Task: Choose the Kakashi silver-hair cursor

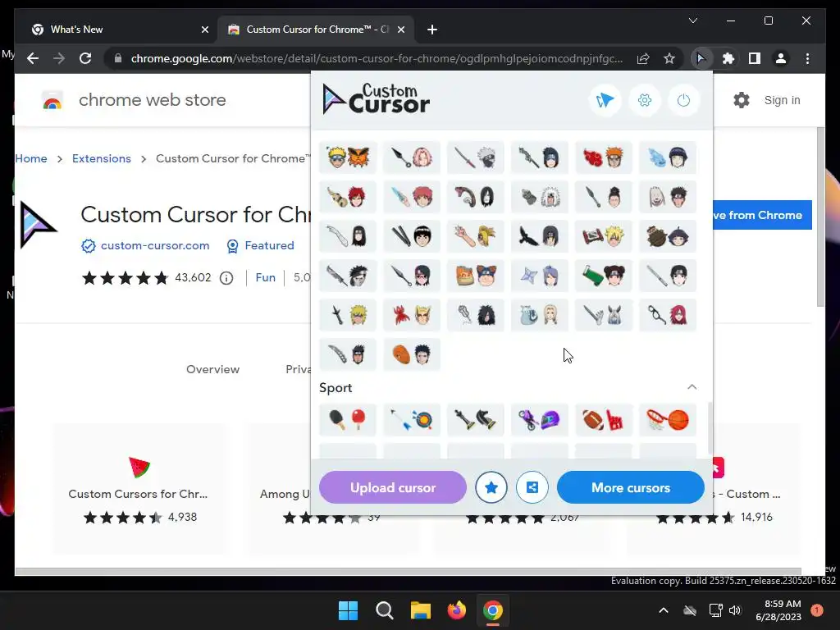Action: [x=476, y=157]
